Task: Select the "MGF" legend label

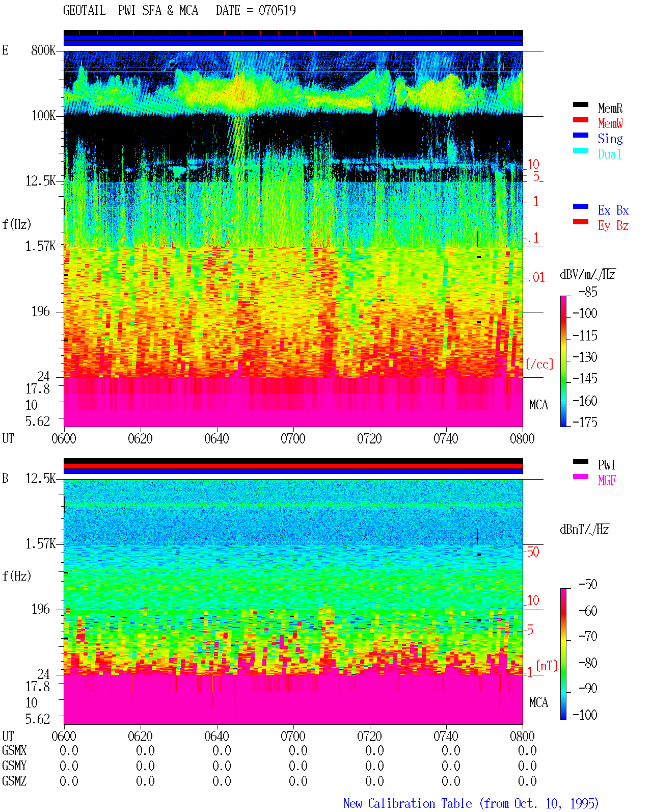Action: pos(607,480)
